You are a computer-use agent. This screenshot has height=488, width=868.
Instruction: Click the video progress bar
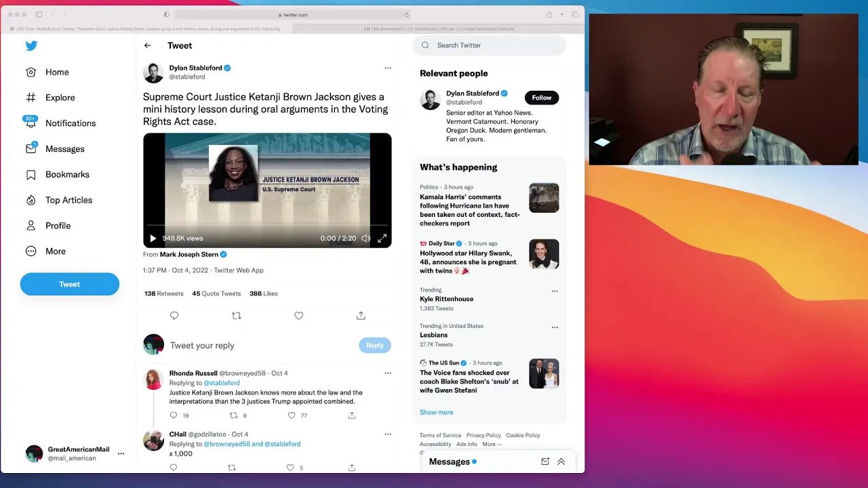(x=267, y=225)
